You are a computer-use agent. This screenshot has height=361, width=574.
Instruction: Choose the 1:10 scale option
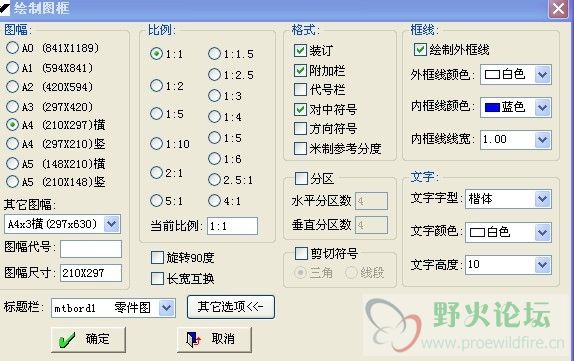156,144
